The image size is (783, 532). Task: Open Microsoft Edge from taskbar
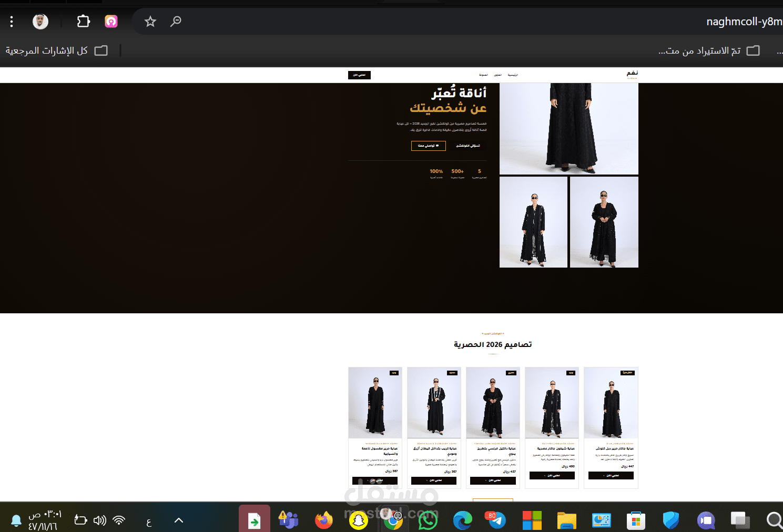pyautogui.click(x=463, y=520)
